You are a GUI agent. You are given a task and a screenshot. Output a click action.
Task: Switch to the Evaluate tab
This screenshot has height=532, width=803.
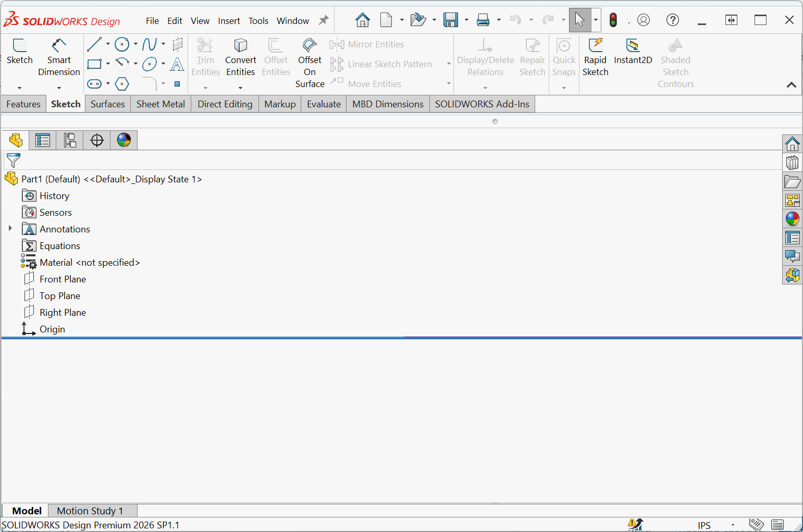324,104
